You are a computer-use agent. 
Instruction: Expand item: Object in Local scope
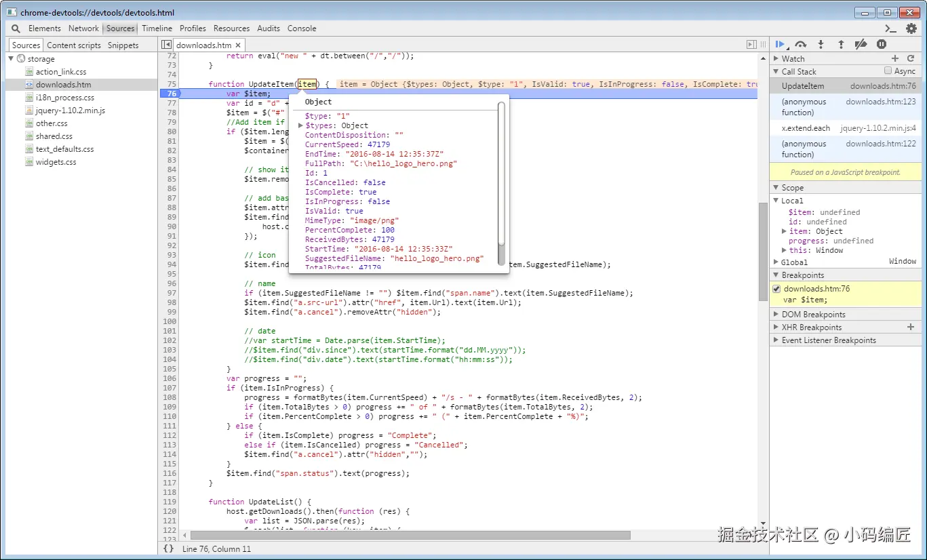click(784, 231)
